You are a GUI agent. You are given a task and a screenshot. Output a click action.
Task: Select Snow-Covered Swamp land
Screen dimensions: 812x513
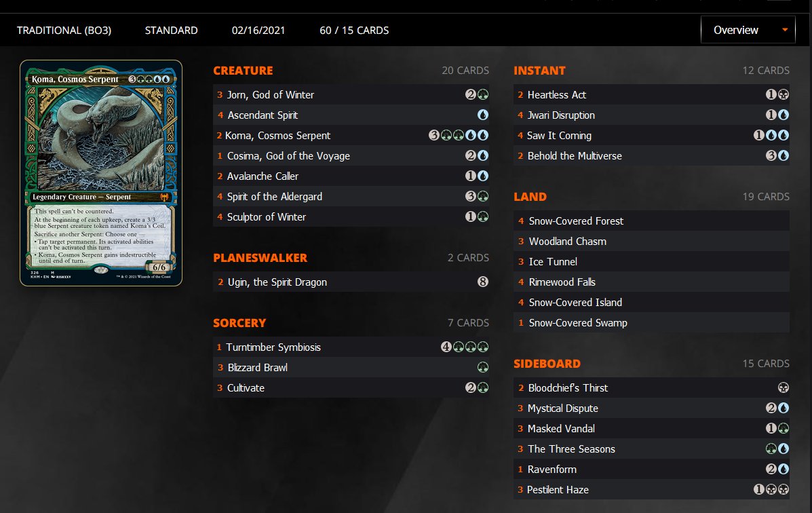click(651, 323)
